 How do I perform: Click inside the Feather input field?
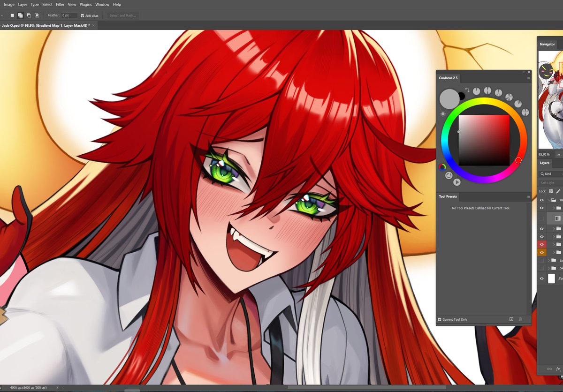pyautogui.click(x=69, y=15)
